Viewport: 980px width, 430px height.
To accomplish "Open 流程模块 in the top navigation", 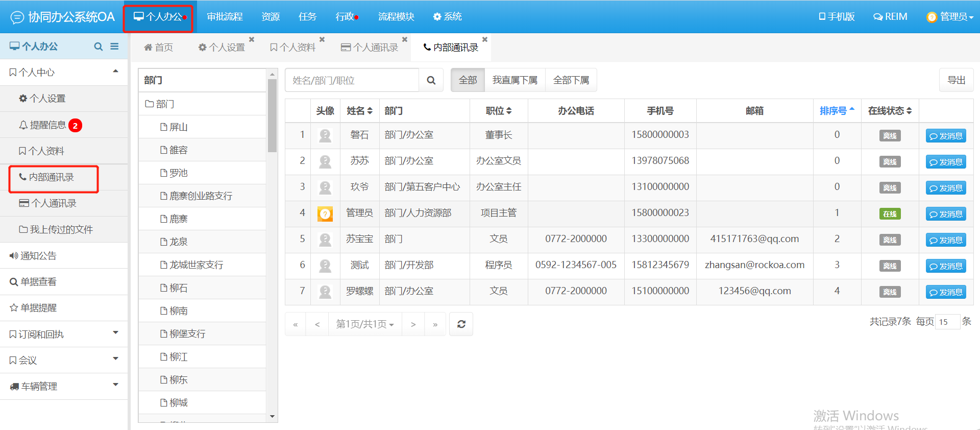I will pyautogui.click(x=396, y=17).
